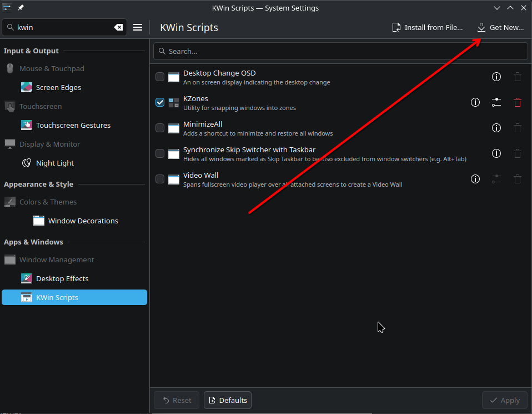
Task: Show info for Video Wall script
Action: pos(475,179)
